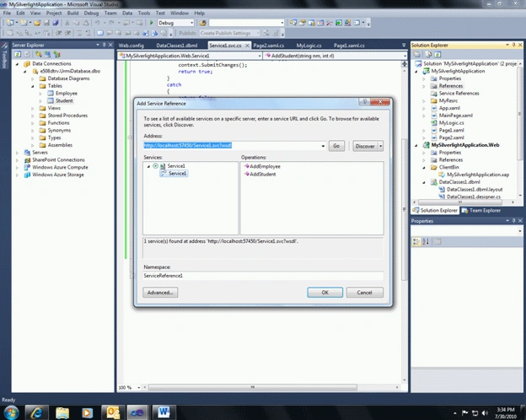Open Windows Media Player on taskbar
The width and height of the screenshot is (526, 420).
(x=87, y=412)
